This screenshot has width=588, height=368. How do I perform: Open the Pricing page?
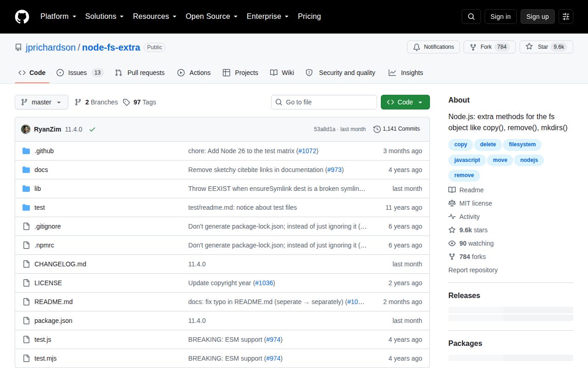pos(309,17)
